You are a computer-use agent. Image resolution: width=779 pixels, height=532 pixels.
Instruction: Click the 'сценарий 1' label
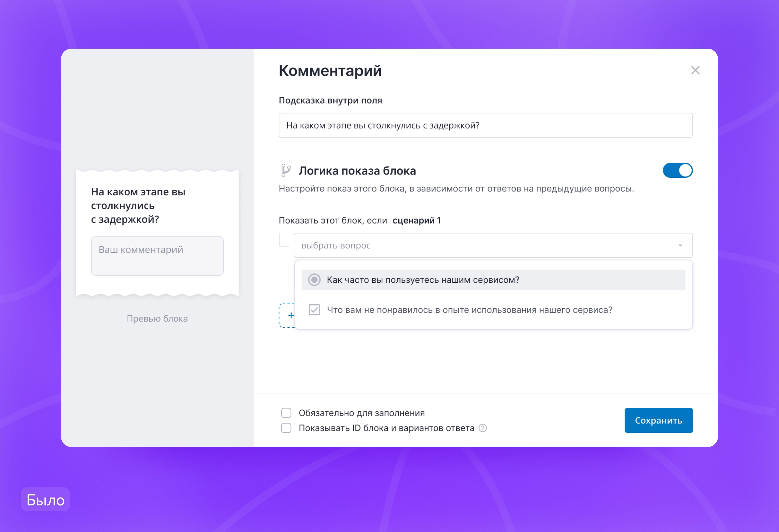tap(416, 220)
